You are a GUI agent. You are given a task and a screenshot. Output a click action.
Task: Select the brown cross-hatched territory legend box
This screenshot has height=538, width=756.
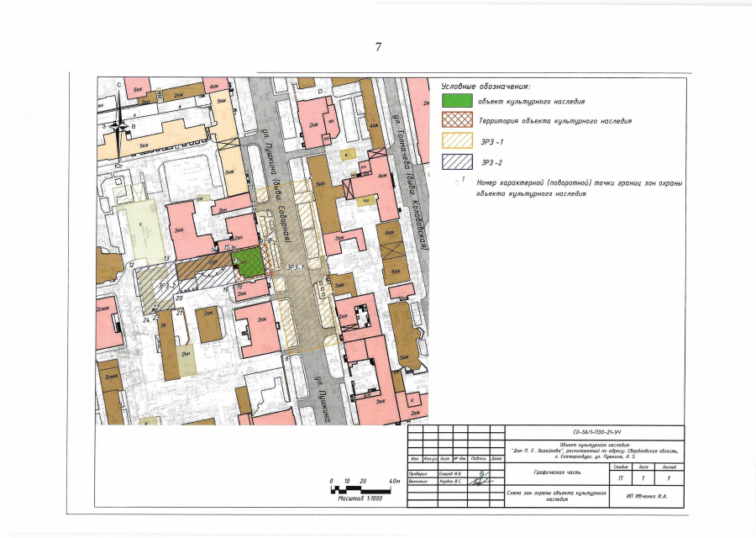point(456,121)
